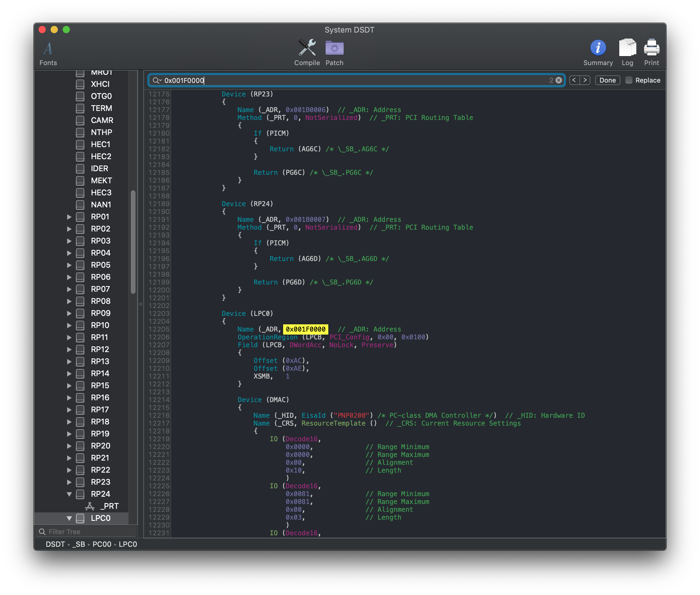Clear the search field text
The image size is (700, 595).
[x=558, y=80]
